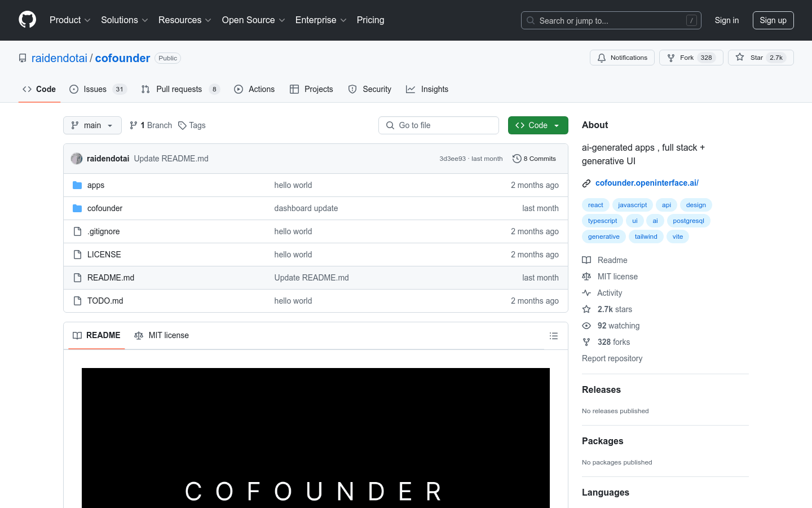Select the Code tab
Image resolution: width=812 pixels, height=508 pixels.
point(39,89)
